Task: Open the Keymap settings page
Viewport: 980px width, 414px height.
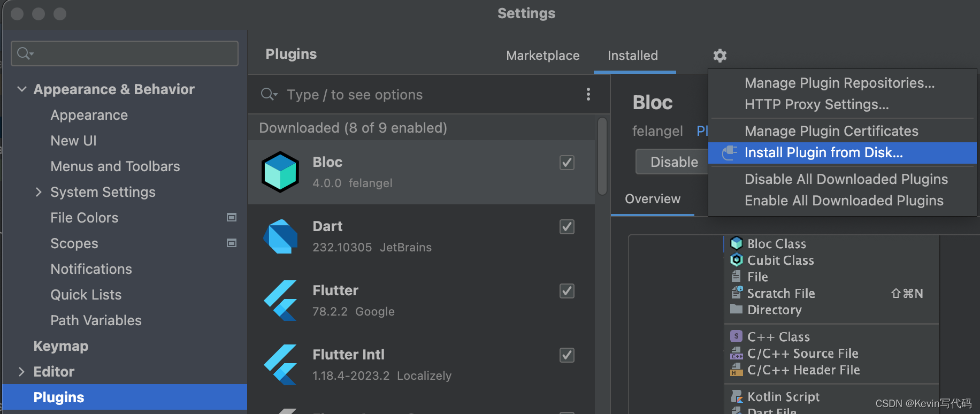Action: tap(60, 346)
